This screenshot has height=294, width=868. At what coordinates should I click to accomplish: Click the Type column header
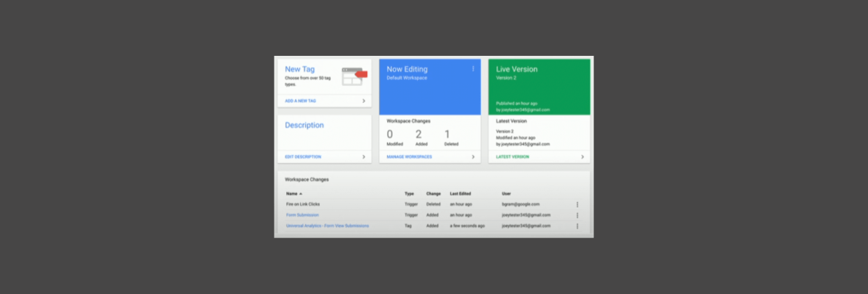(x=409, y=193)
